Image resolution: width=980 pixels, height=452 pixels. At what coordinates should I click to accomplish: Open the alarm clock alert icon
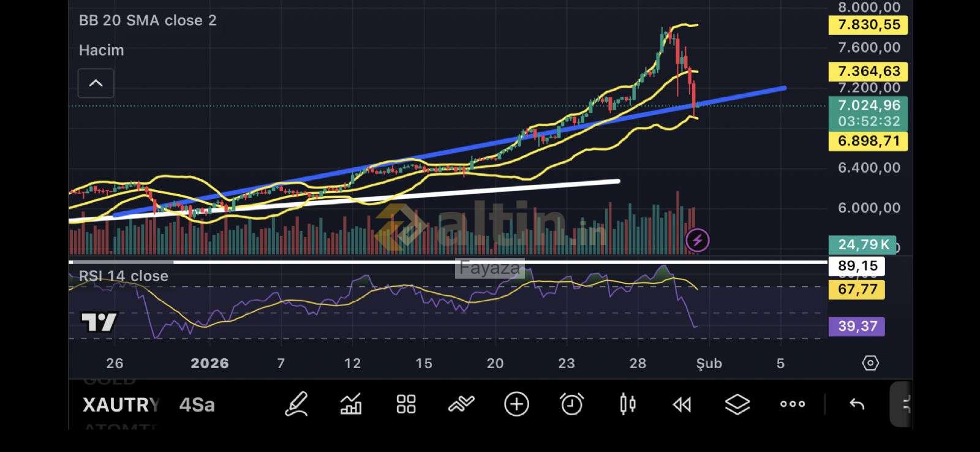[571, 404]
